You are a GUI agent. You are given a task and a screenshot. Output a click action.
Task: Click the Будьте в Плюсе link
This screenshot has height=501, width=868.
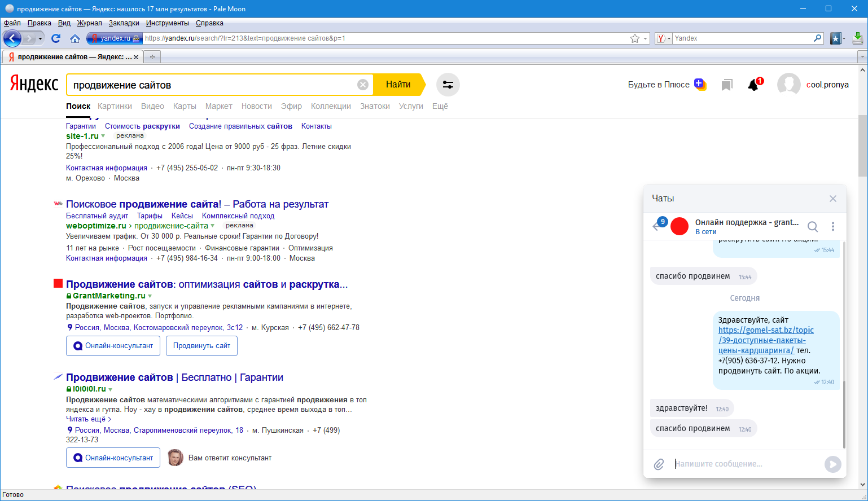click(659, 85)
